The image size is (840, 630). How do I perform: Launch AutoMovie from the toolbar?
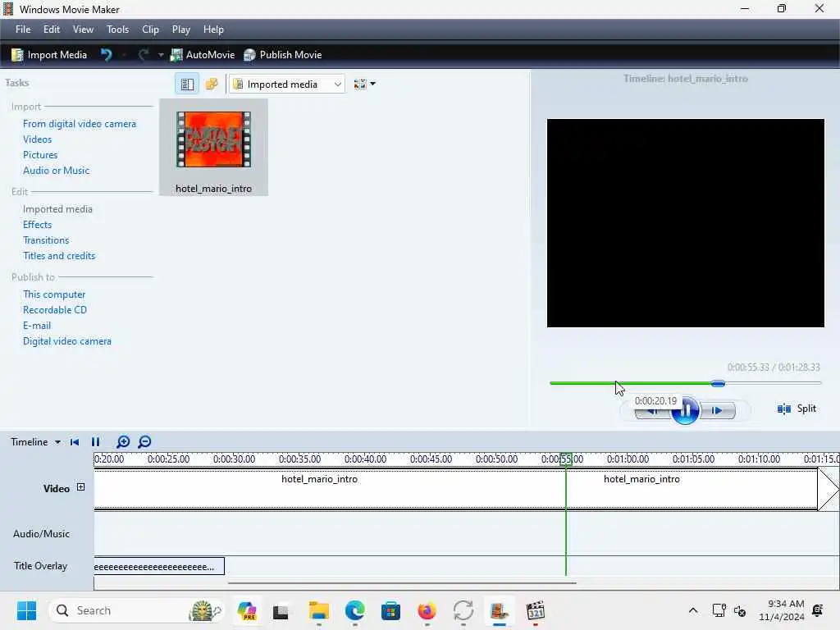click(203, 55)
